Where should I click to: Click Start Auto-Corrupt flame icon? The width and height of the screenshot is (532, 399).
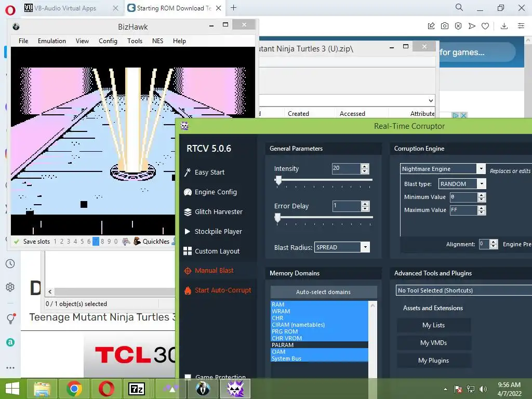tap(188, 290)
